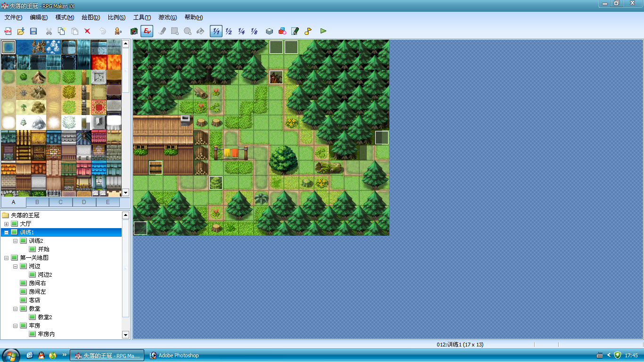The height and width of the screenshot is (362, 644).
Task: Open the Sound Test music note icon
Action: [x=308, y=31]
